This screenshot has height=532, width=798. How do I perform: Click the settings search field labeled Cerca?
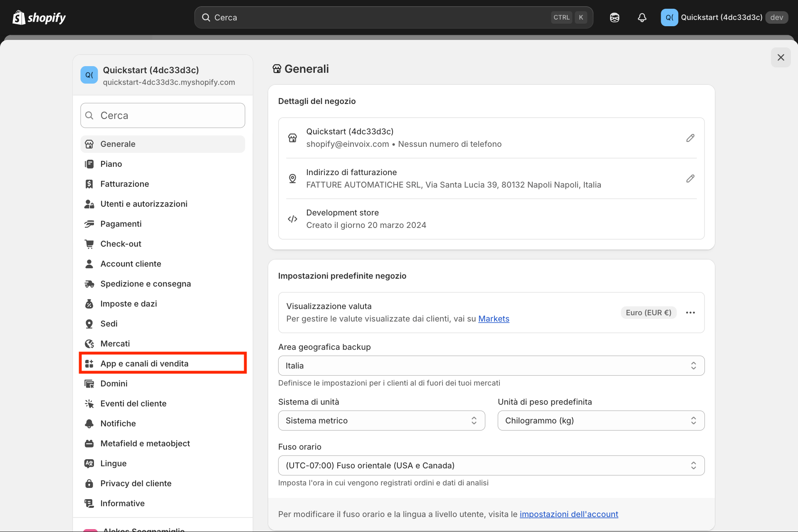163,115
